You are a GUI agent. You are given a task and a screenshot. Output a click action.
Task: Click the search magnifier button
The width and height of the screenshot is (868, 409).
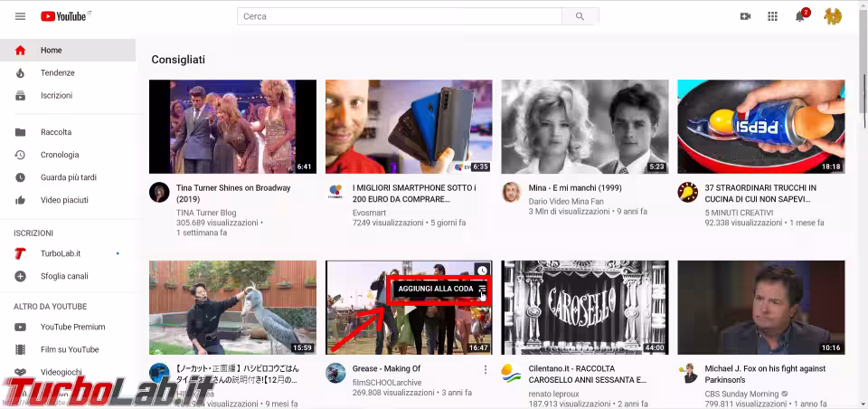[x=580, y=16]
